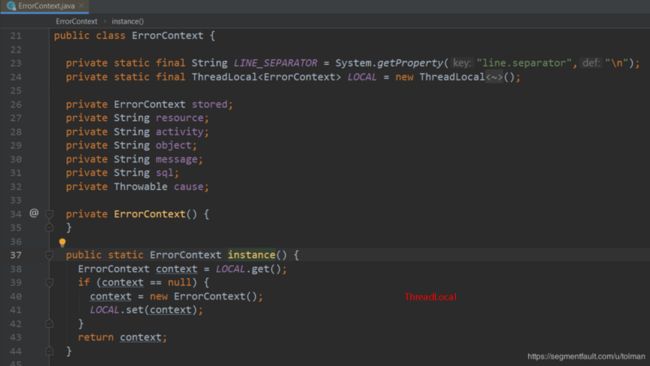This screenshot has width=650, height=366.
Task: Close the ErrorContext.java tab
Action: 82,6
